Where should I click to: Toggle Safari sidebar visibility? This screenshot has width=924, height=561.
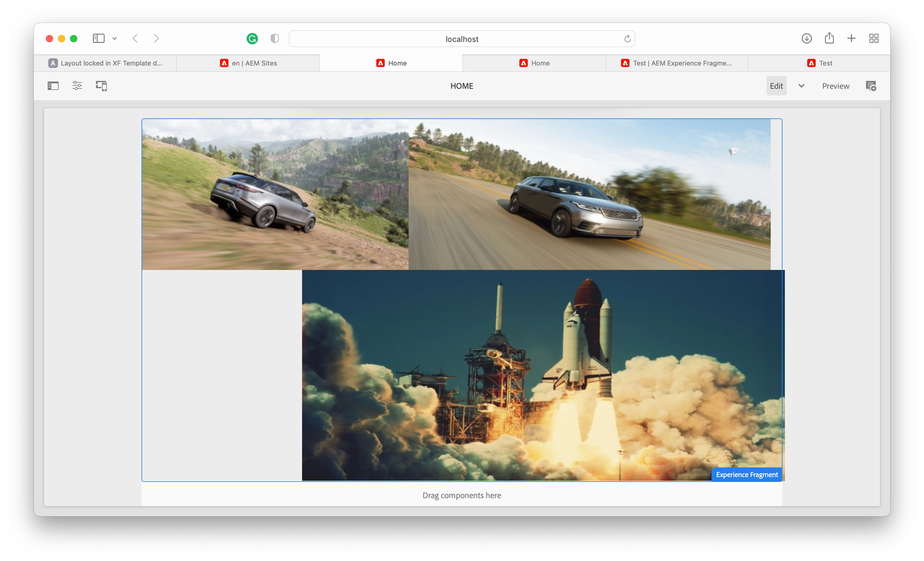(99, 39)
